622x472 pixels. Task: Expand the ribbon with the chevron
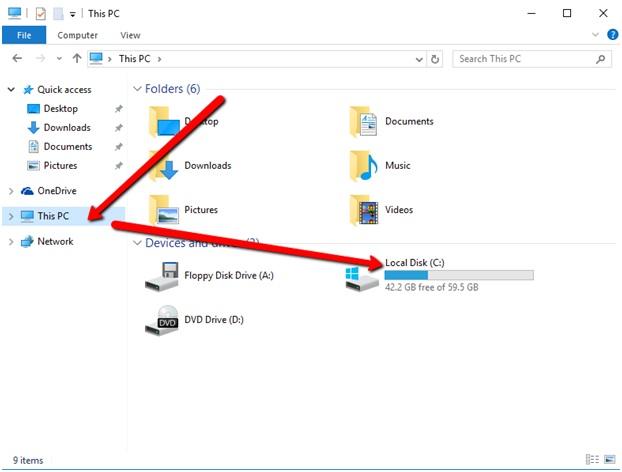(595, 35)
